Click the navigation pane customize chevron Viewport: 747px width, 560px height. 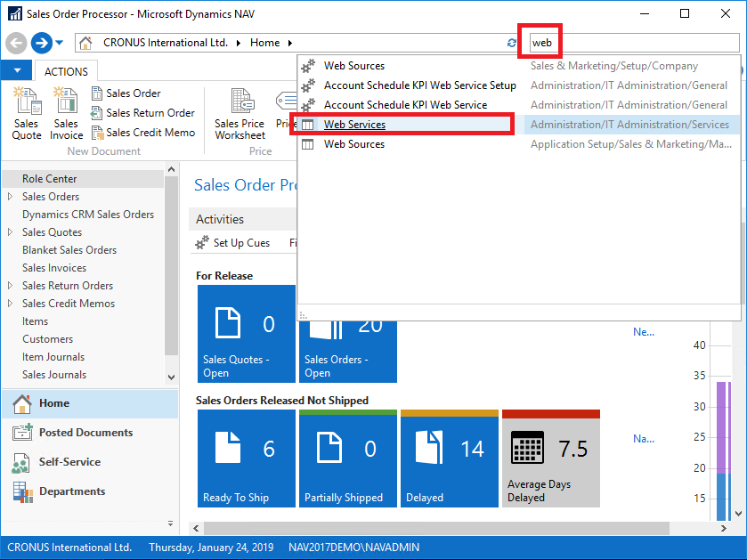pos(171,523)
